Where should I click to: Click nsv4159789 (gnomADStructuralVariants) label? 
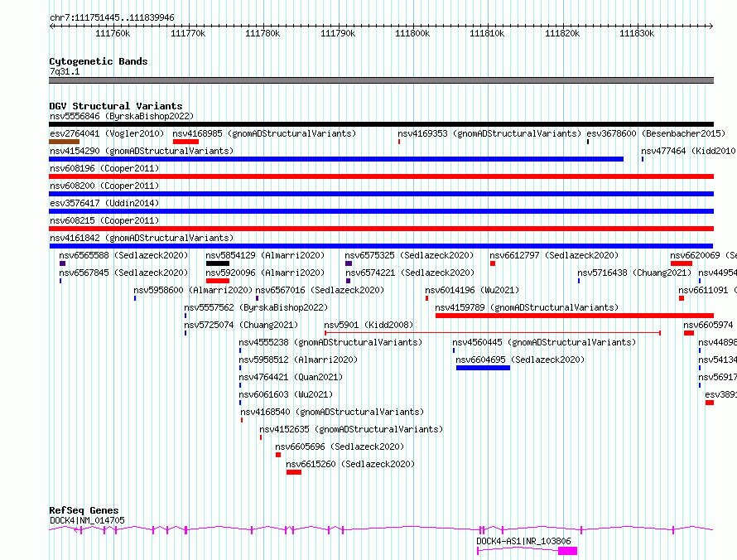(527, 307)
